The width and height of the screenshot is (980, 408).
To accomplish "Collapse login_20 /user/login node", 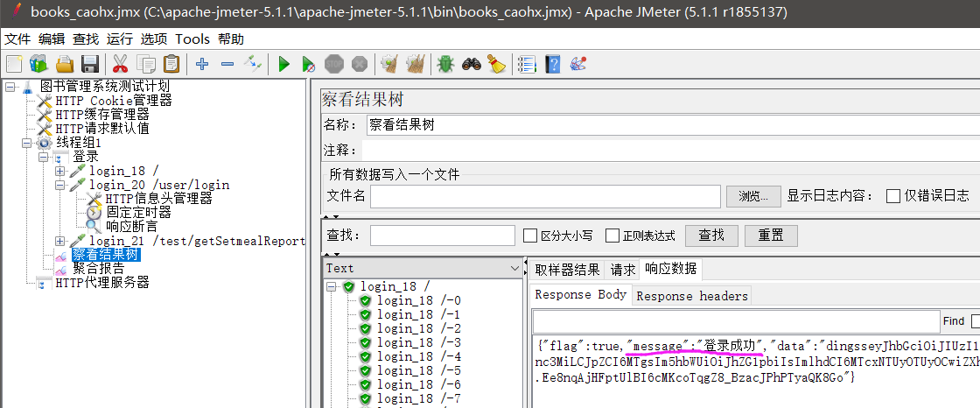I will [60, 186].
